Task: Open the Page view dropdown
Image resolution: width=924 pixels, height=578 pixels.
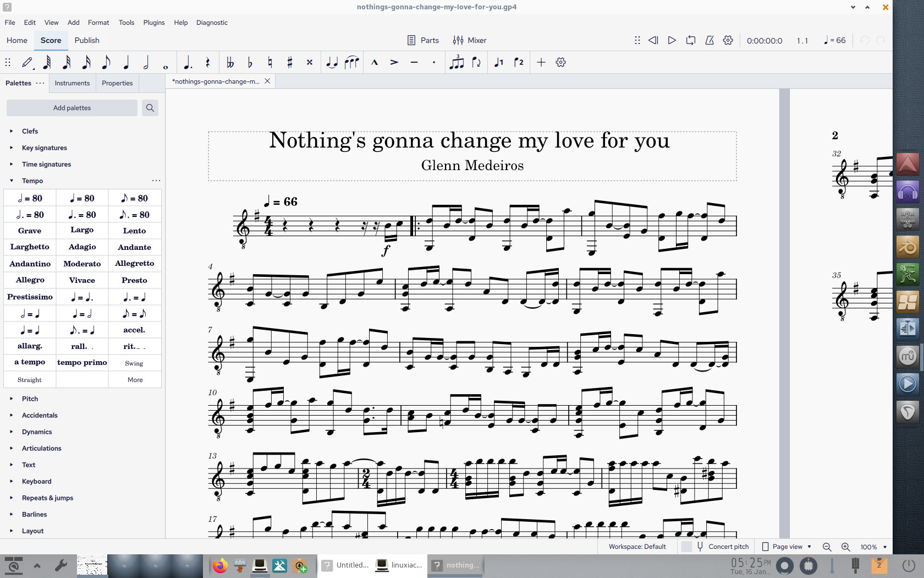Action: (x=787, y=547)
